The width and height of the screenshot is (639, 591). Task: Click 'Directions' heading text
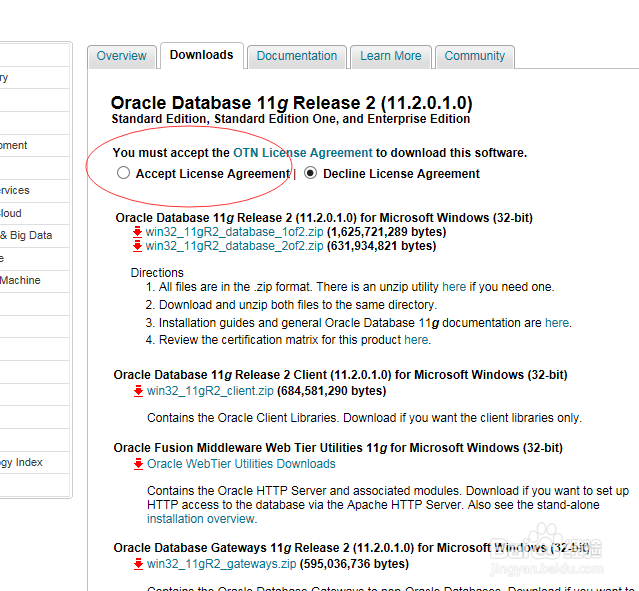157,273
